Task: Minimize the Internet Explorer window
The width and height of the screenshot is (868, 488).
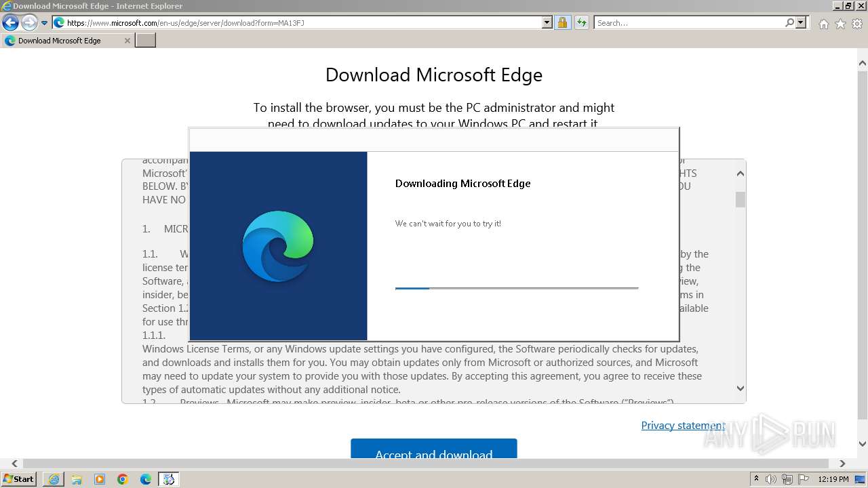Action: coord(837,6)
